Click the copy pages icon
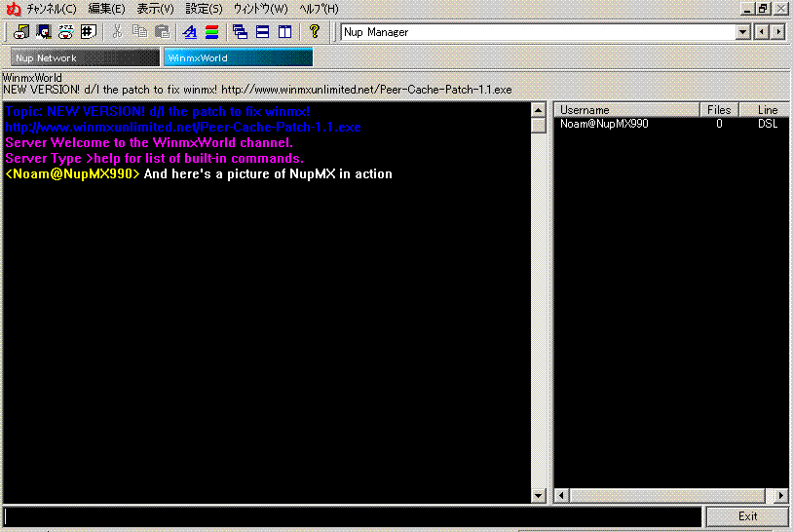 coord(139,32)
